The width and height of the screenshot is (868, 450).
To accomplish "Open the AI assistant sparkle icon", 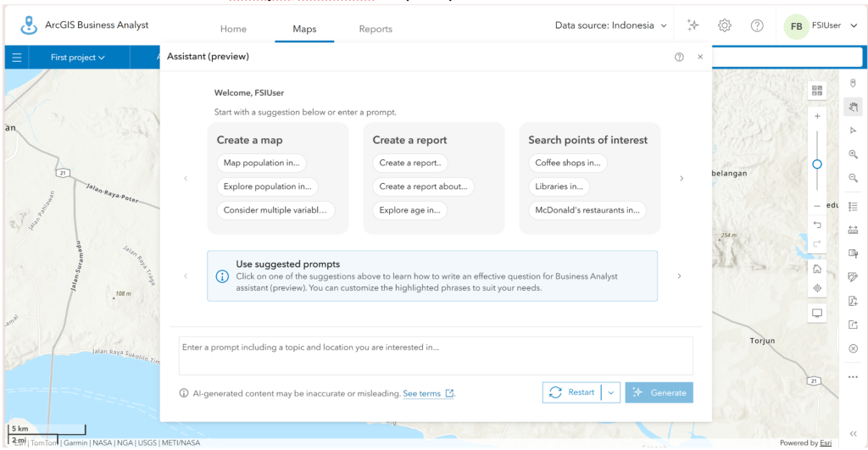I will pyautogui.click(x=693, y=25).
